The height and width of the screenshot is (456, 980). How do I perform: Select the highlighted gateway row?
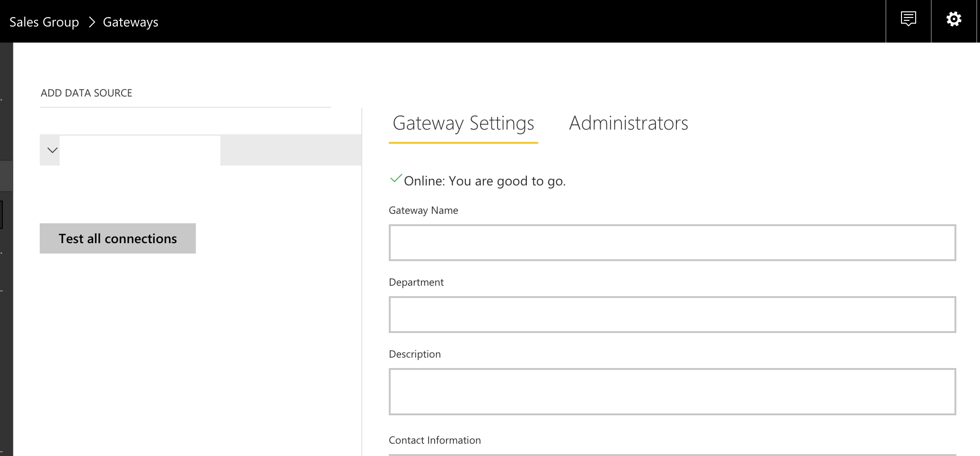point(201,150)
